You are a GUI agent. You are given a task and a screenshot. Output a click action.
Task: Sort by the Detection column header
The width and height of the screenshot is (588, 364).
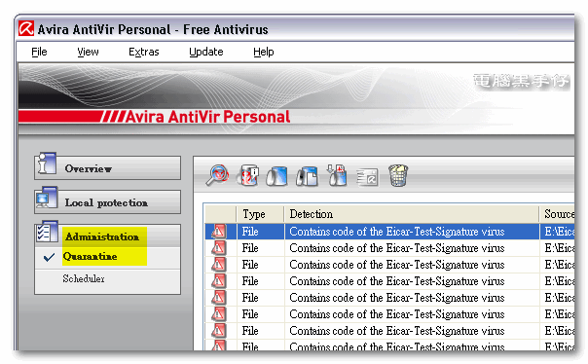click(x=412, y=214)
